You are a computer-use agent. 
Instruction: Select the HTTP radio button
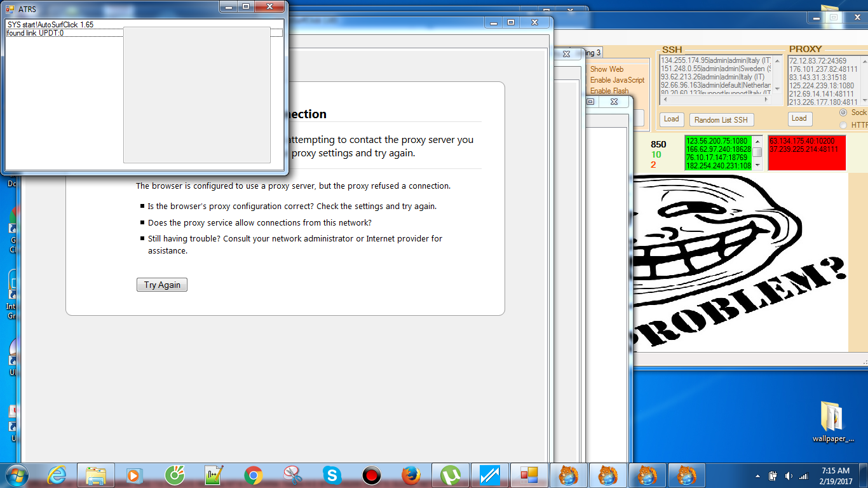pyautogui.click(x=843, y=125)
